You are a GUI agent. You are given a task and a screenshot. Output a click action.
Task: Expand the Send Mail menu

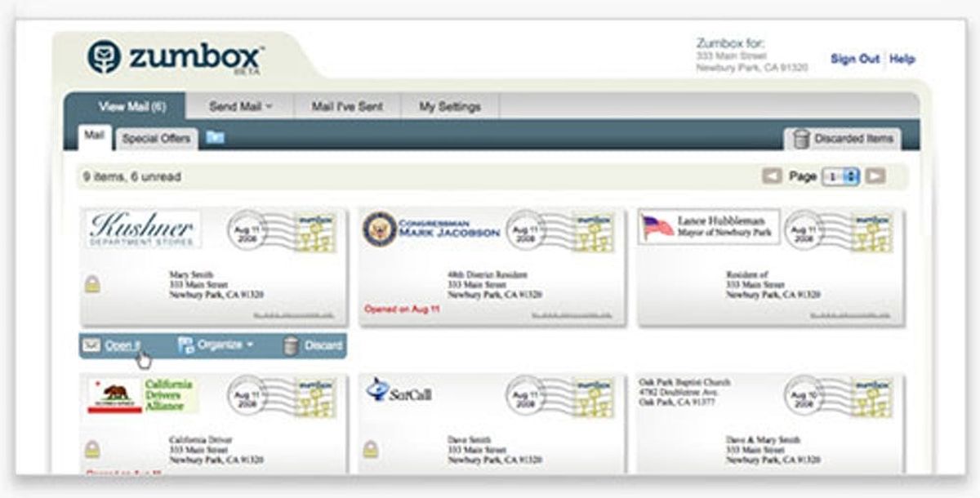point(239,106)
